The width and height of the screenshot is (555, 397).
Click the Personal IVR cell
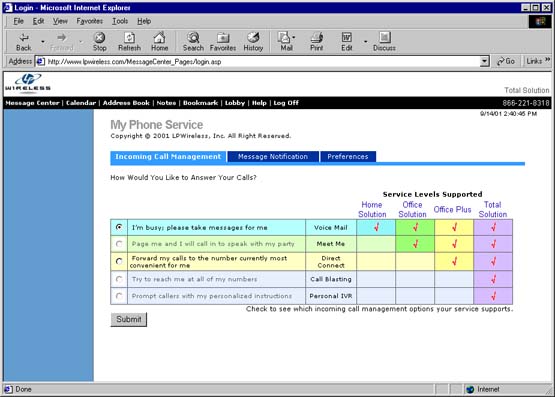pos(331,296)
